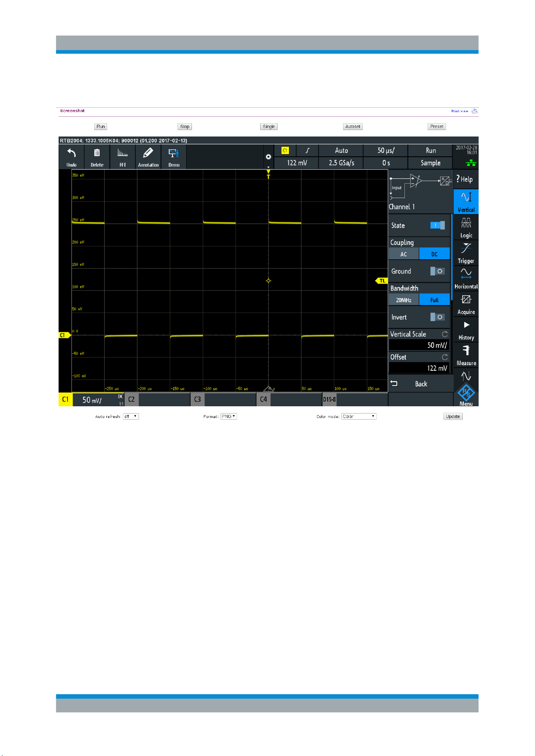Open the Horizontal settings menu
This screenshot has width=535, height=756.
click(x=466, y=278)
